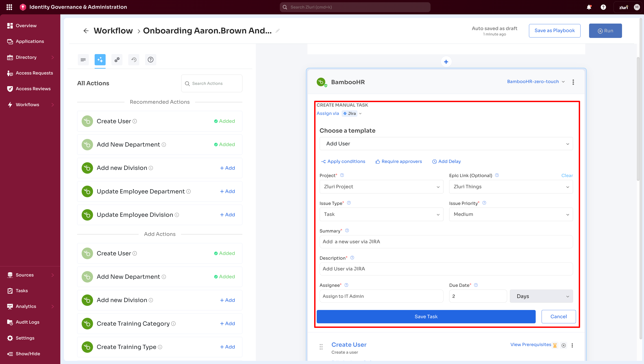Viewport: 644px width, 364px height.
Task: Click the pencil icon to rename workflow
Action: [x=278, y=31]
